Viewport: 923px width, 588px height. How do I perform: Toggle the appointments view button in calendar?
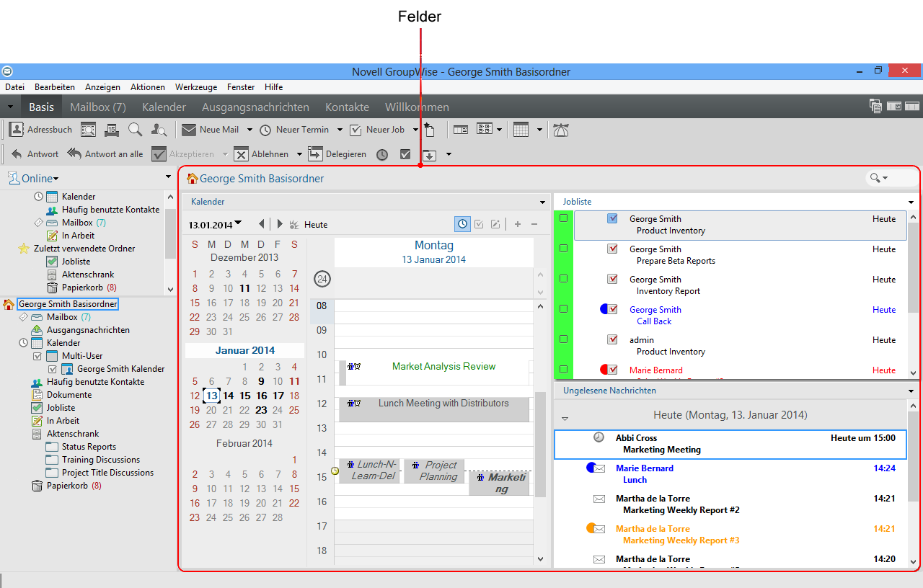(x=461, y=224)
